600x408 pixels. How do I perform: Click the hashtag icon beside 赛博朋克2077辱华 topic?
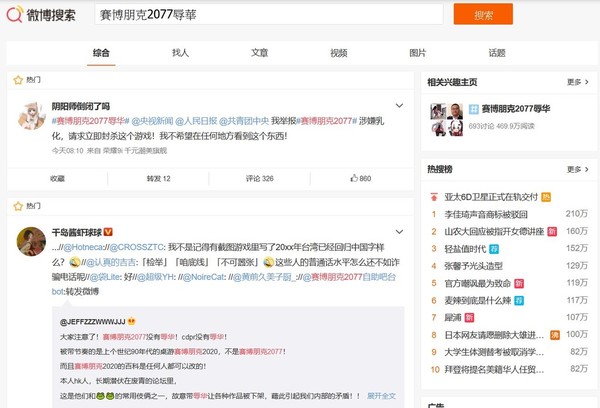pos(474,109)
